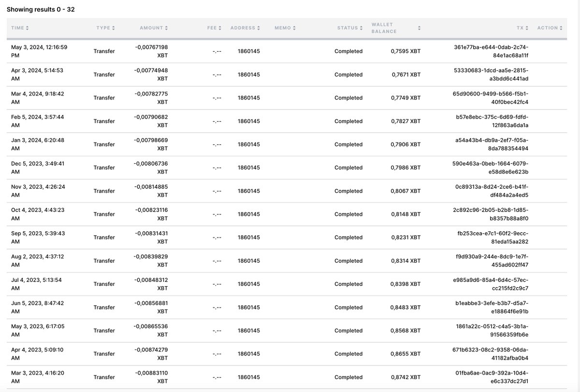Select address 1860145 in May 3, 2024 row
The width and height of the screenshot is (580, 392).
[x=249, y=51]
